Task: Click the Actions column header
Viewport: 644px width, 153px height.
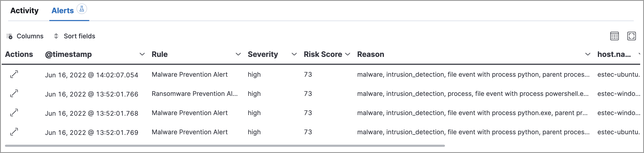Action: [x=19, y=54]
